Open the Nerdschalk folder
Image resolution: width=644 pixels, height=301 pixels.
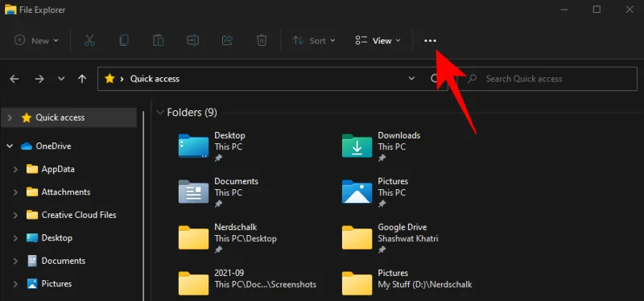click(193, 237)
